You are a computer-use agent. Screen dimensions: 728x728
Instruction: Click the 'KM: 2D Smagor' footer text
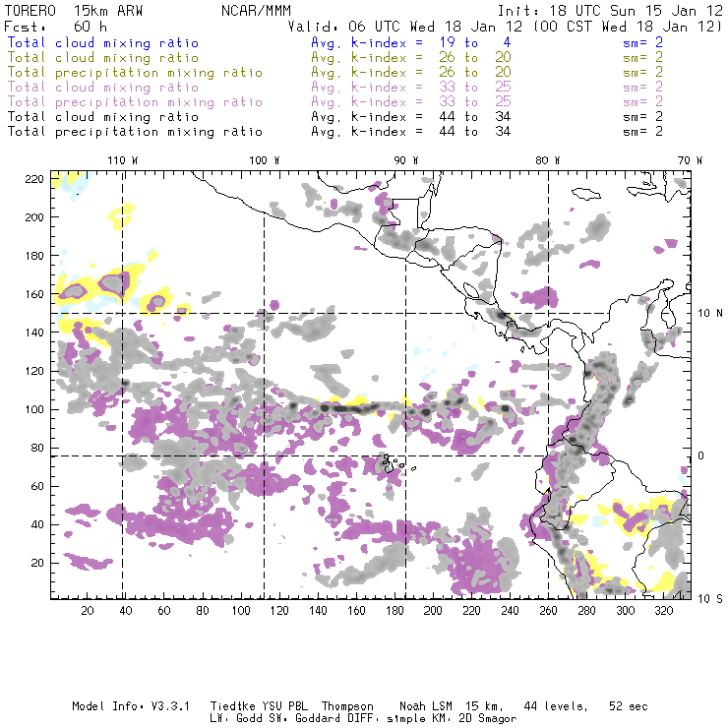pos(475,719)
